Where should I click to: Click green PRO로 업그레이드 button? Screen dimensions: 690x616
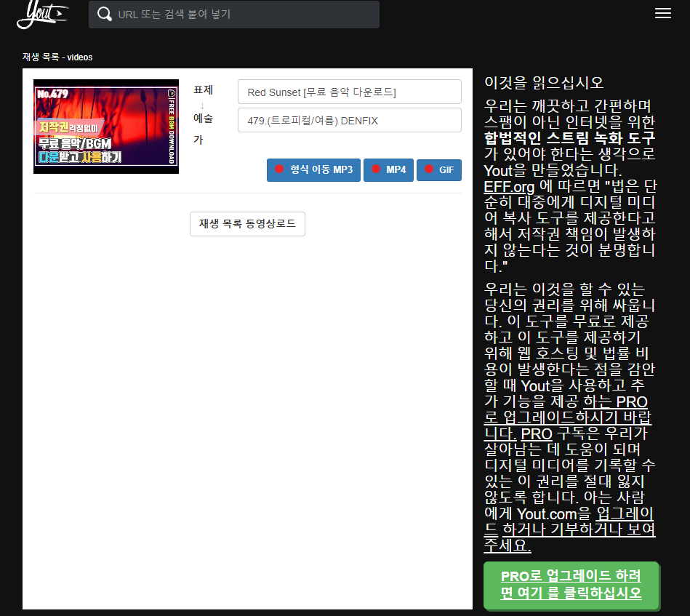click(571, 584)
